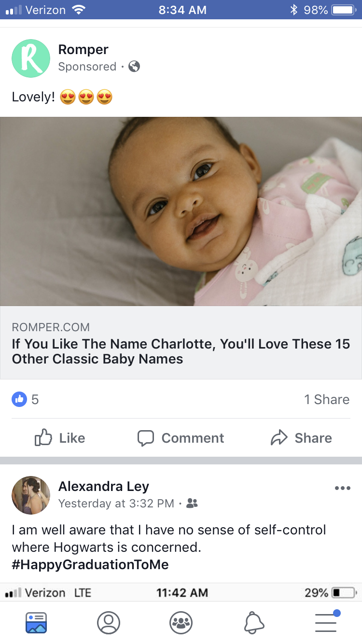Switch to the Profile tab

coord(109,623)
